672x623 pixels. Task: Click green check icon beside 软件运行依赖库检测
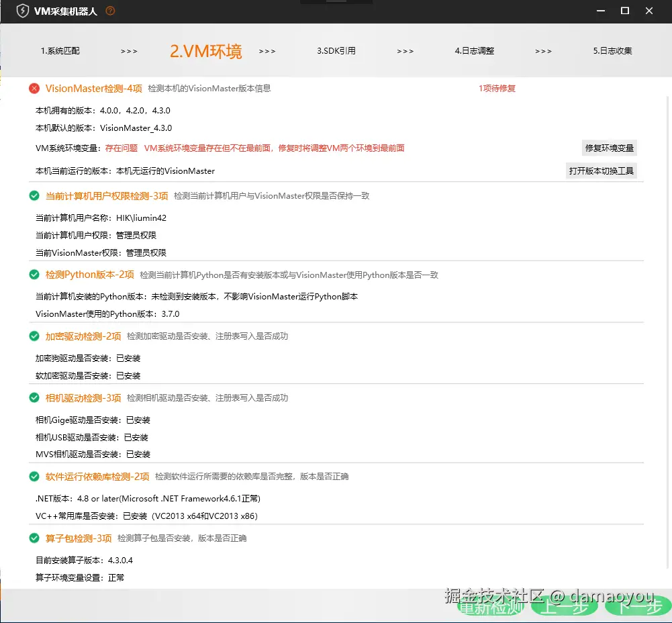pos(34,477)
